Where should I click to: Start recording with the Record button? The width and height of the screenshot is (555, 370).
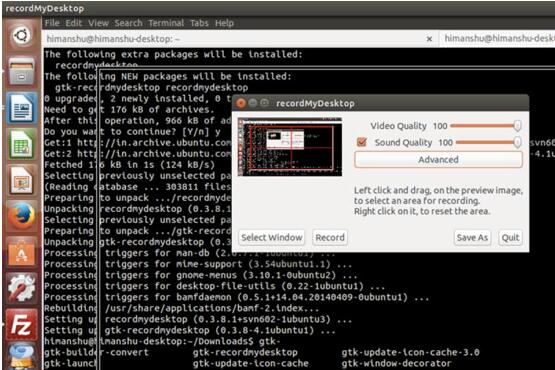[x=330, y=238]
